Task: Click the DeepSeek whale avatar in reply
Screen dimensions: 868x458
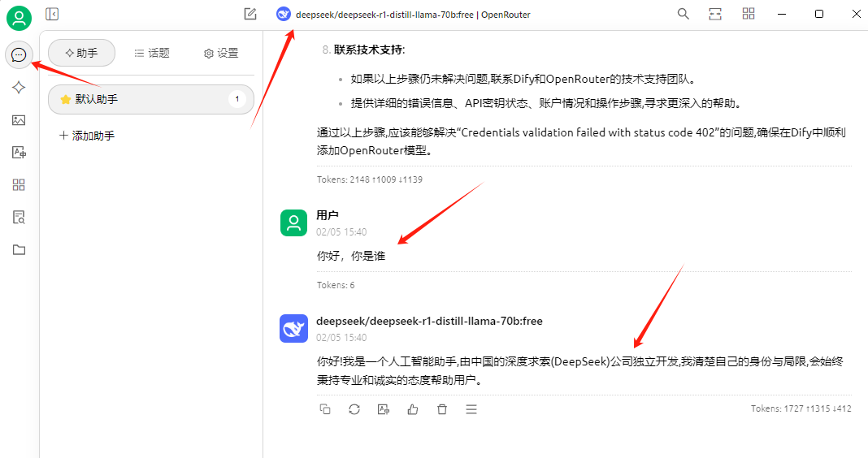Action: [294, 329]
